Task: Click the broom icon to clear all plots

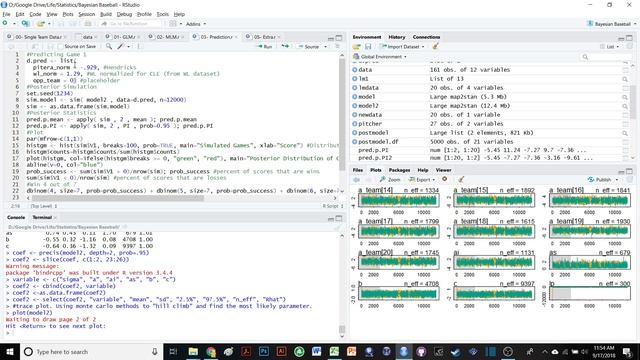Action: 461,180
